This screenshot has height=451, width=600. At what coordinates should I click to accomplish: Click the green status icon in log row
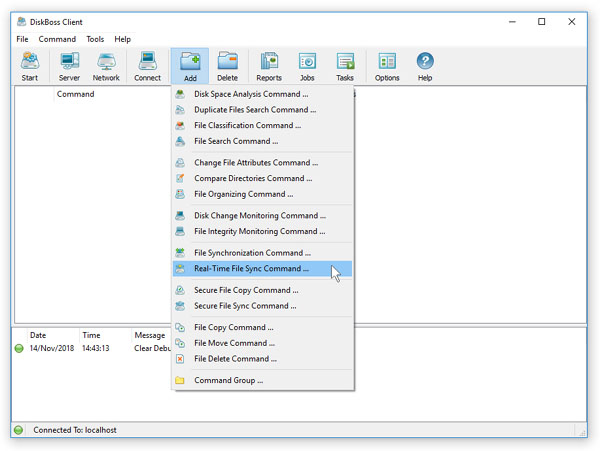click(x=19, y=348)
